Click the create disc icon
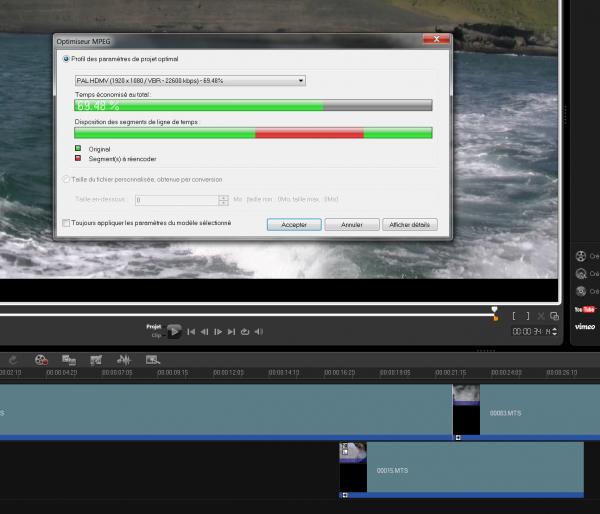 coord(581,291)
